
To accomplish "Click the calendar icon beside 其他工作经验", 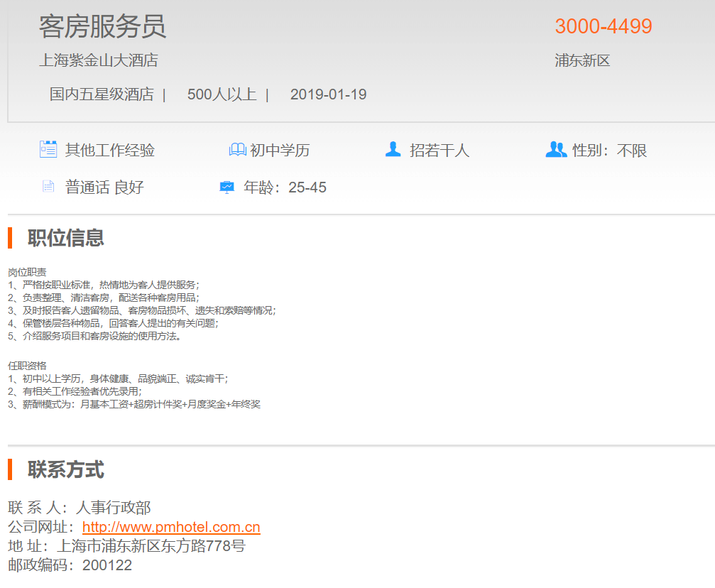I will [48, 150].
